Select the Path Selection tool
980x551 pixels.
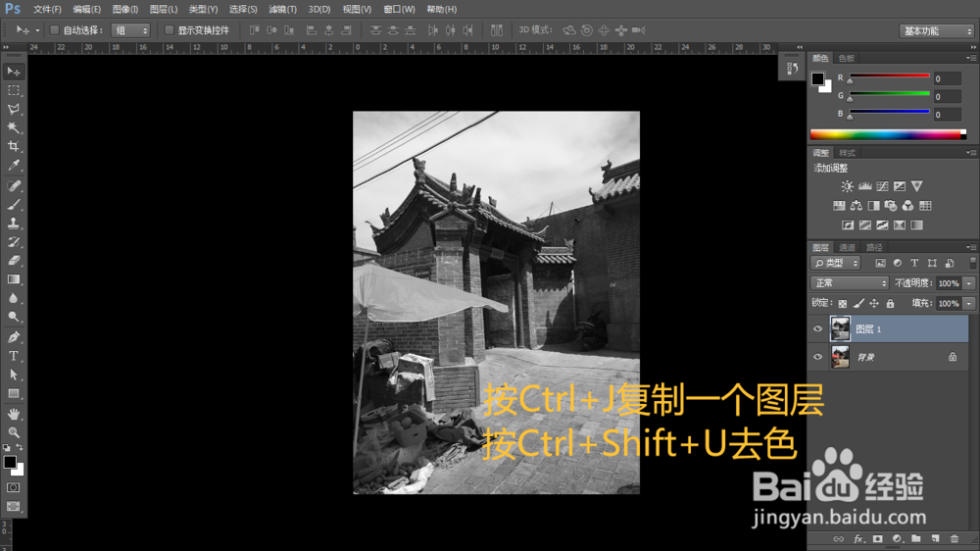(13, 376)
